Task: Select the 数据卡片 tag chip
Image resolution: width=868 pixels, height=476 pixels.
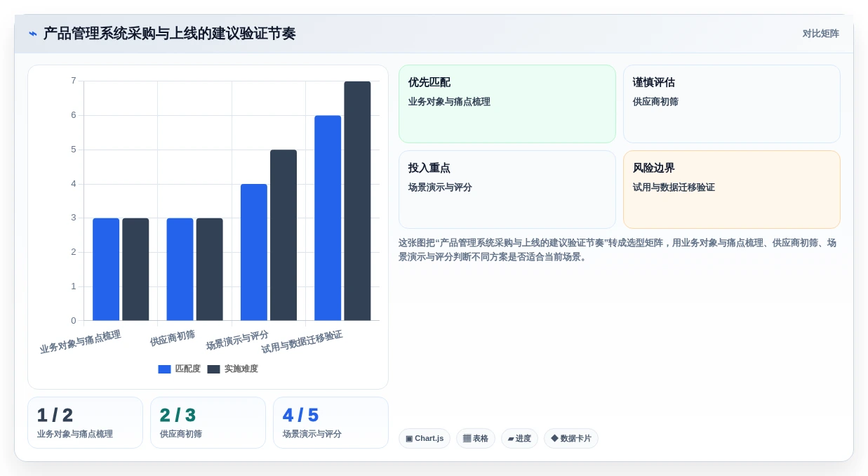Action: (570, 439)
